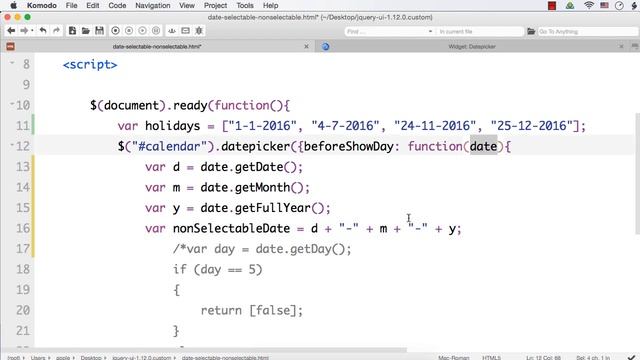The height and width of the screenshot is (360, 640).
Task: Click the Wi-Fi icon in menu bar
Action: click(x=589, y=5)
